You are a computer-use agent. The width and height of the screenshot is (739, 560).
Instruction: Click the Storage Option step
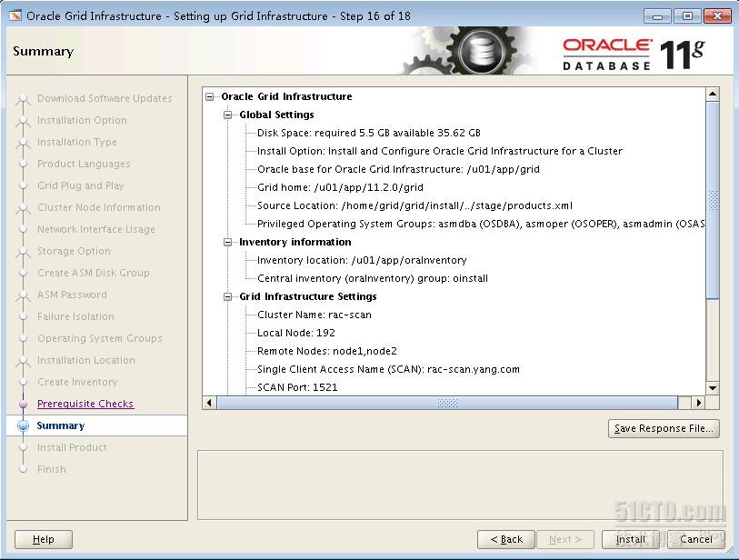(74, 251)
